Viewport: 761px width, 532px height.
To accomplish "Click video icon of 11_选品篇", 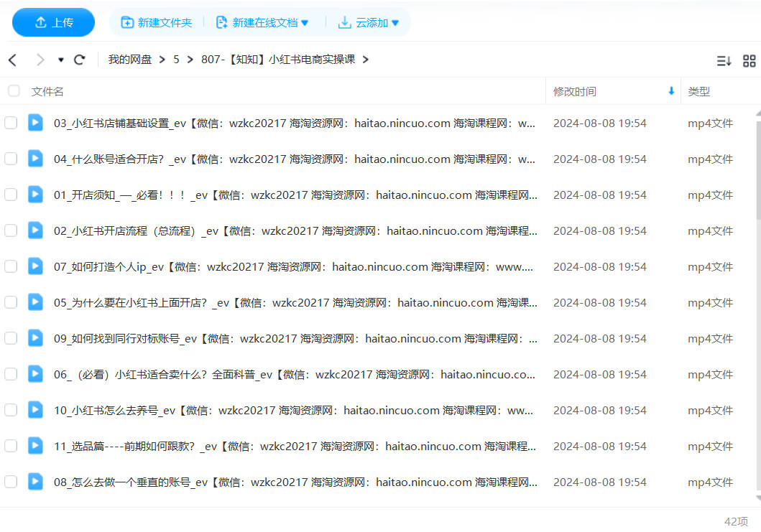I will 35,446.
